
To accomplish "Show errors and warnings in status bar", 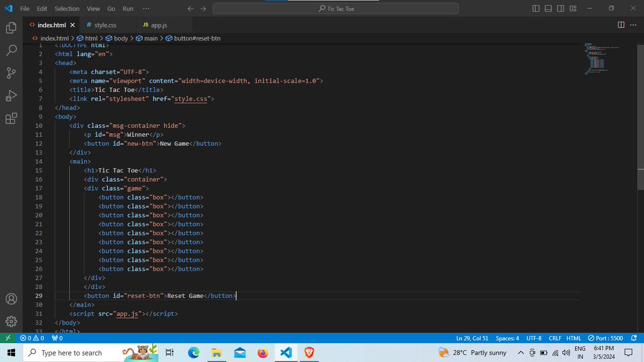I will click(x=32, y=338).
